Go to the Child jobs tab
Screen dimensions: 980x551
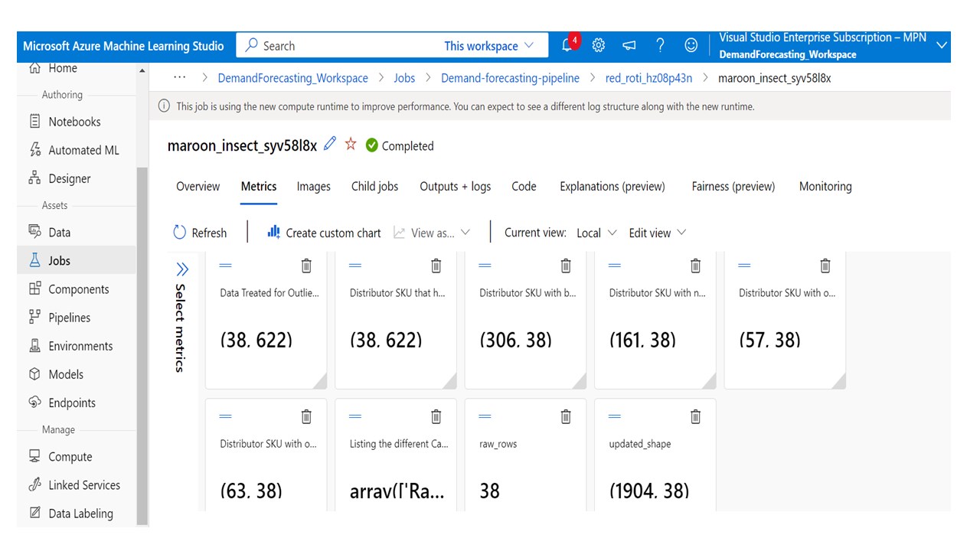(x=375, y=186)
